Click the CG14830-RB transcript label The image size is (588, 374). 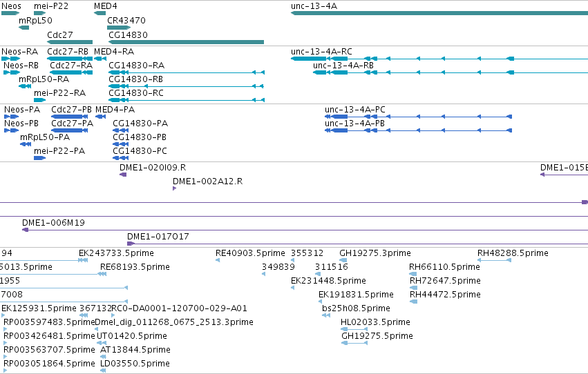135,79
